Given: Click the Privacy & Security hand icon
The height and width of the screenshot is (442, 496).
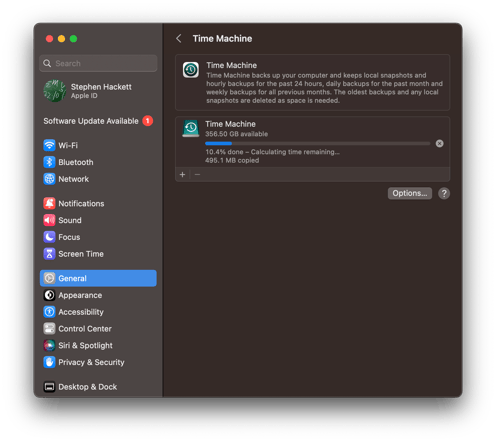Looking at the screenshot, I should point(49,362).
